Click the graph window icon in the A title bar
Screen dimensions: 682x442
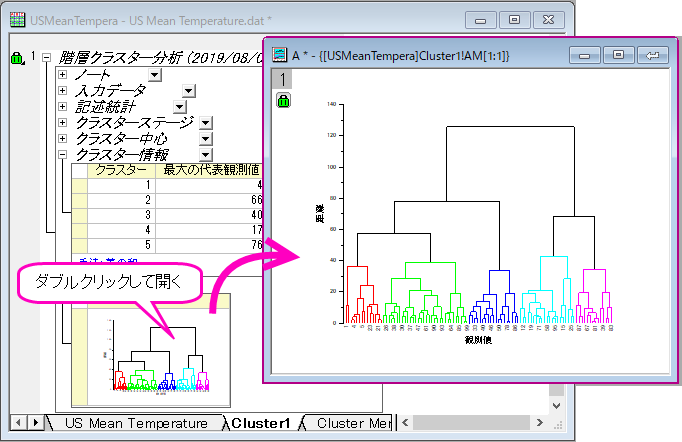click(279, 54)
